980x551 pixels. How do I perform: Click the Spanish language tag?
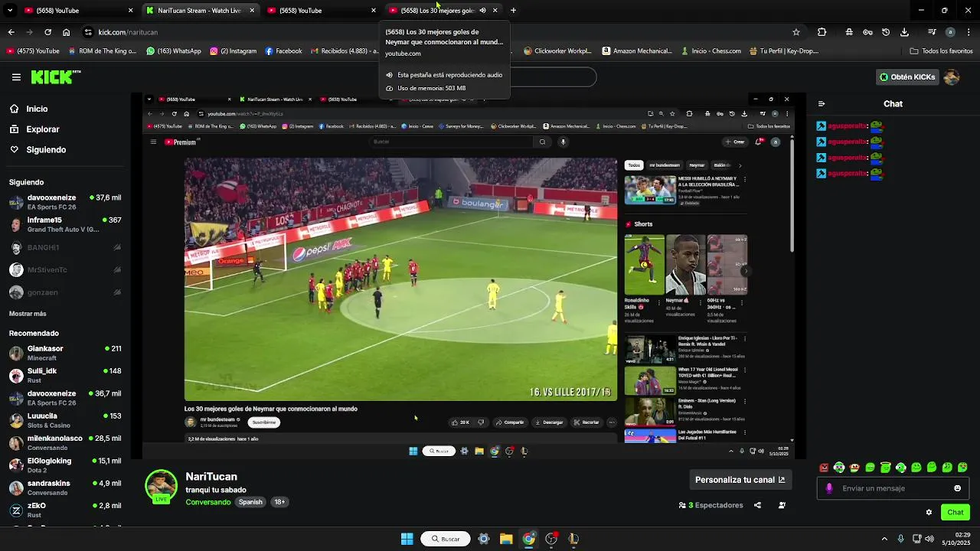(250, 502)
